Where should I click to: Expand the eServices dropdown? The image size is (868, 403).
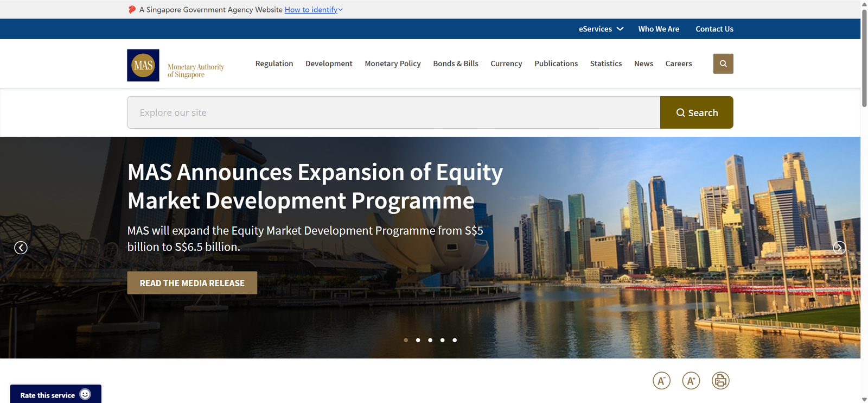click(601, 29)
